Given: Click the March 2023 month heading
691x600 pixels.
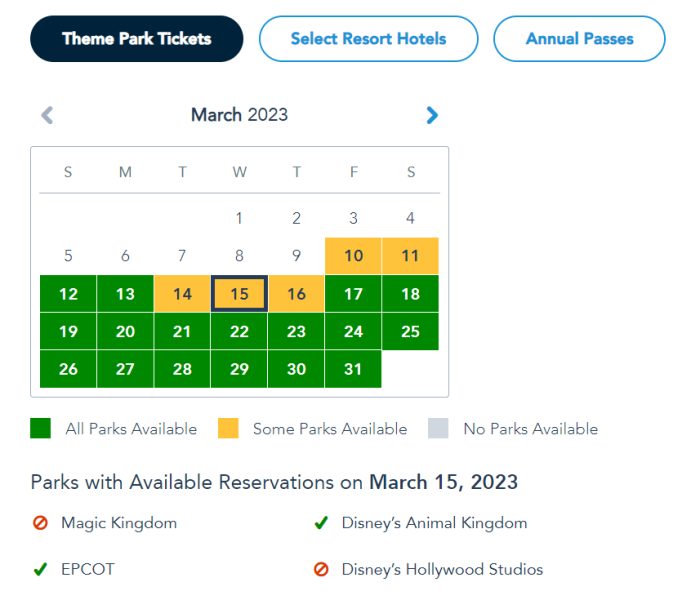Looking at the screenshot, I should pyautogui.click(x=239, y=115).
